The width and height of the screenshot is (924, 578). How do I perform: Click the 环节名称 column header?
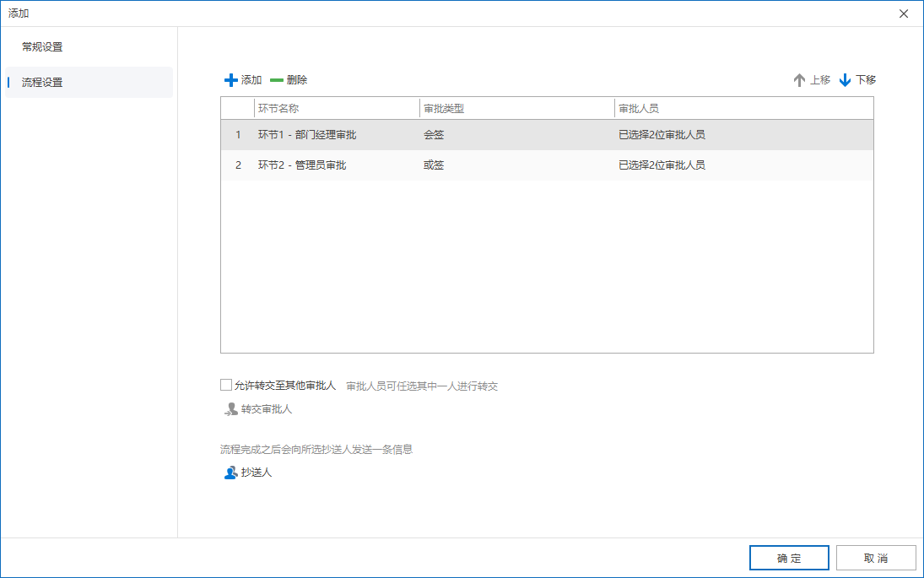click(278, 109)
